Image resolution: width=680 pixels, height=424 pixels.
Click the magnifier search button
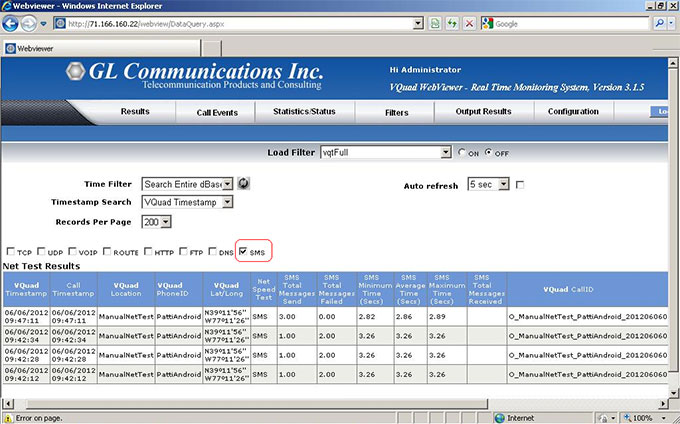659,24
